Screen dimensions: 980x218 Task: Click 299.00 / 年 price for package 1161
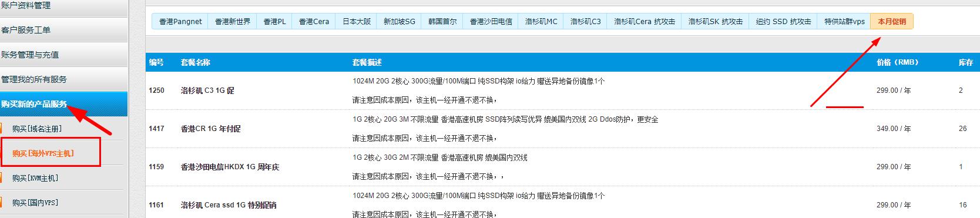[894, 205]
